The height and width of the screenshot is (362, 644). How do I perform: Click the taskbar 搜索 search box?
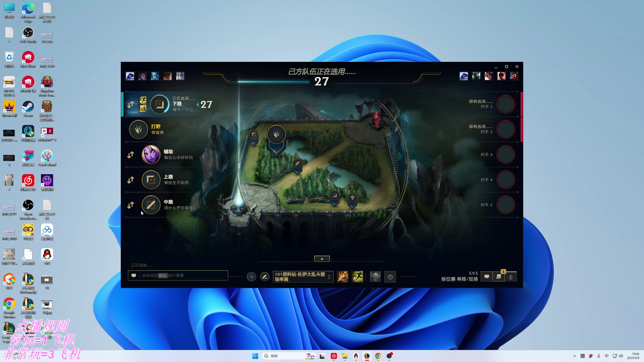click(x=289, y=356)
